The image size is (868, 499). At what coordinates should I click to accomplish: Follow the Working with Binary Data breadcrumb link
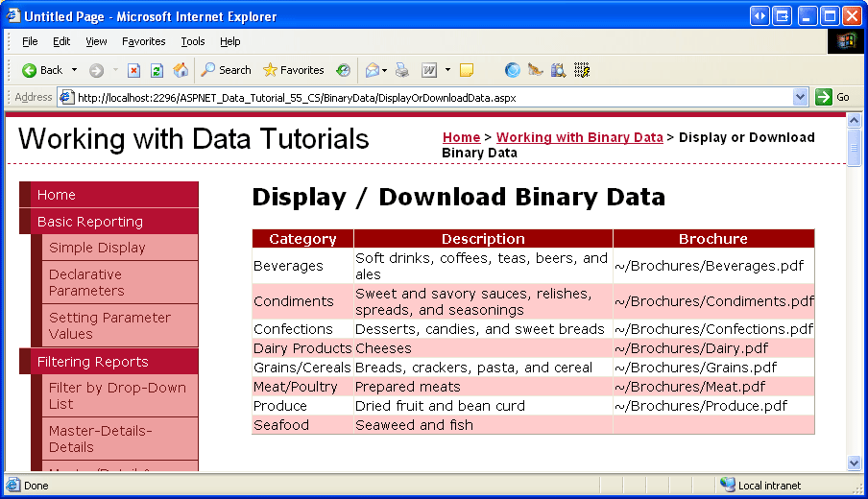(579, 137)
